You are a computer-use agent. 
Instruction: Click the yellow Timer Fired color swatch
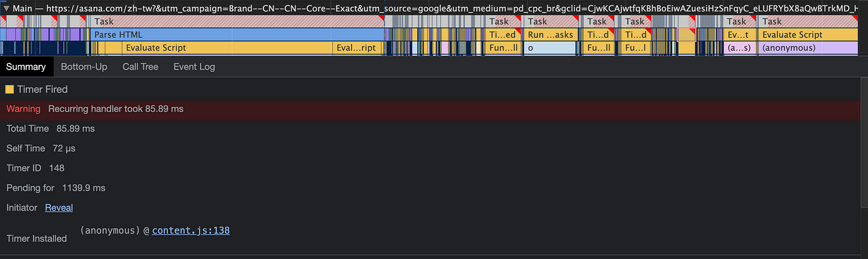click(9, 89)
